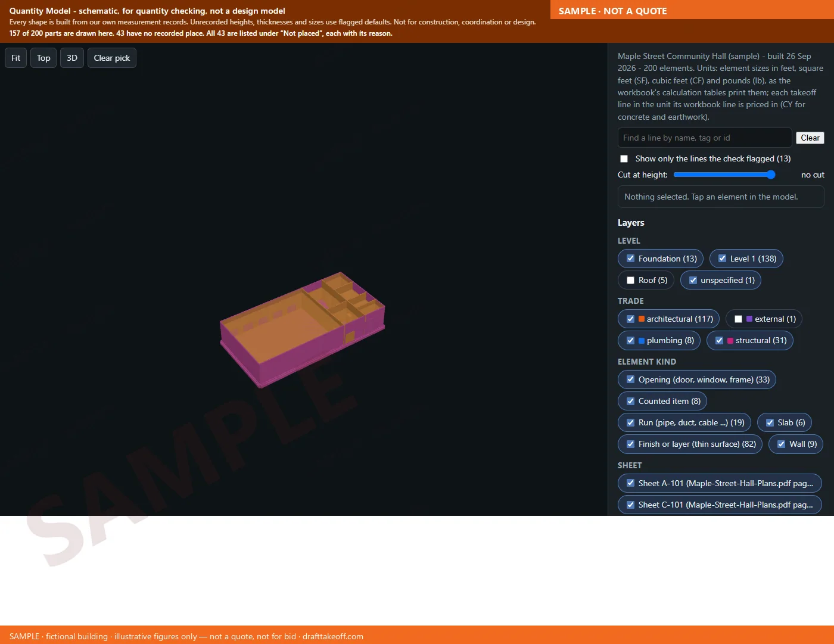Fit the model to the view
The image size is (834, 644).
(x=16, y=58)
